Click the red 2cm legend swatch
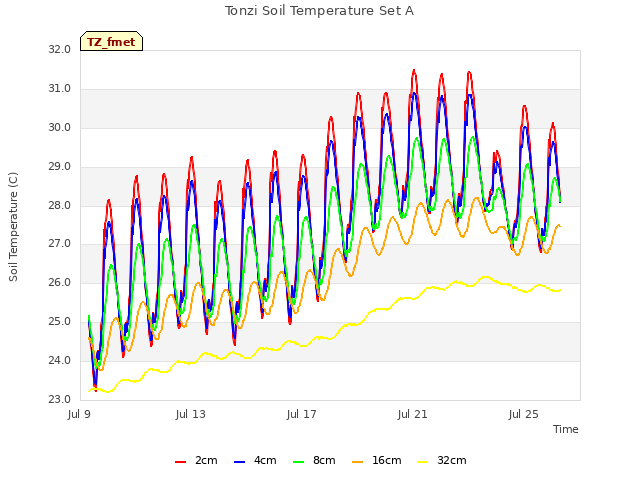Image resolution: width=640 pixels, height=480 pixels. click(180, 462)
